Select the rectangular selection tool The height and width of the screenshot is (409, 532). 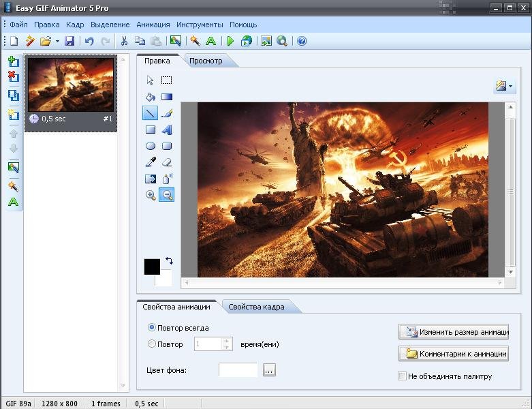pyautogui.click(x=166, y=80)
